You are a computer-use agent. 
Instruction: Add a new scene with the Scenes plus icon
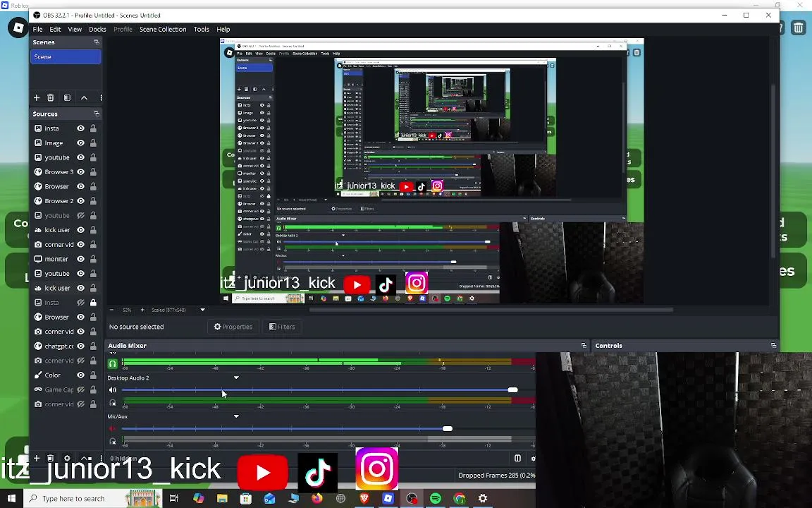click(x=36, y=97)
